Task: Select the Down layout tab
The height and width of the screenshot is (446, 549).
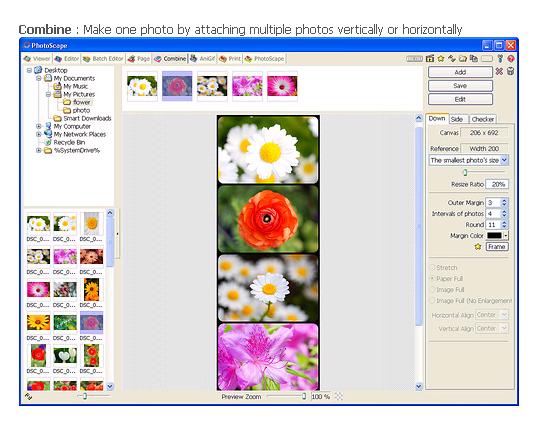Action: pyautogui.click(x=437, y=118)
